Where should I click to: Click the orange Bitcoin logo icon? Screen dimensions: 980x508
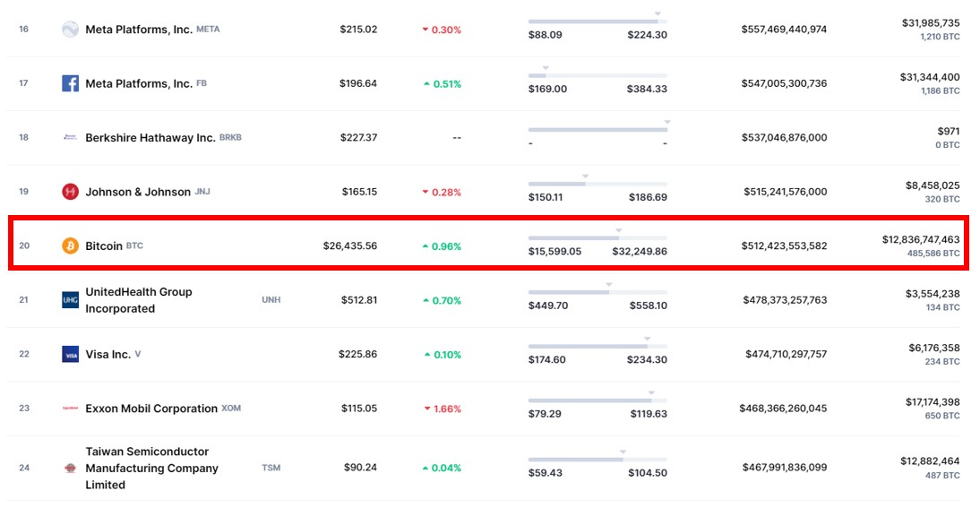pyautogui.click(x=70, y=245)
